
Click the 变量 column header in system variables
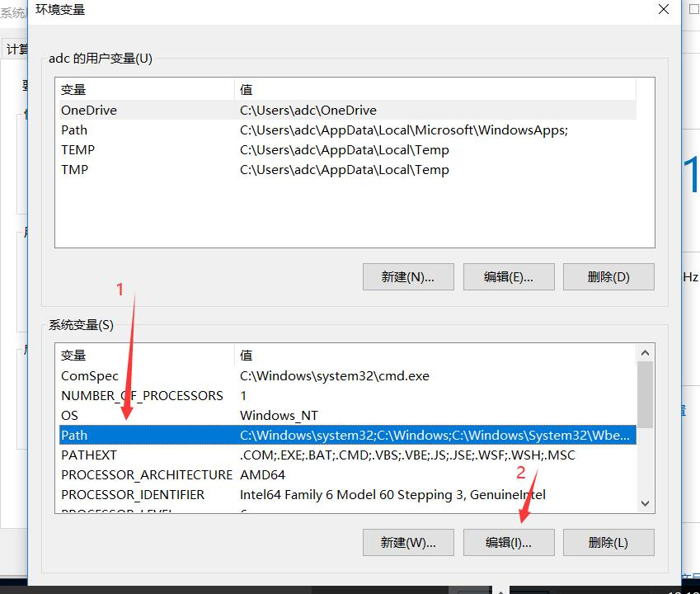click(x=74, y=355)
